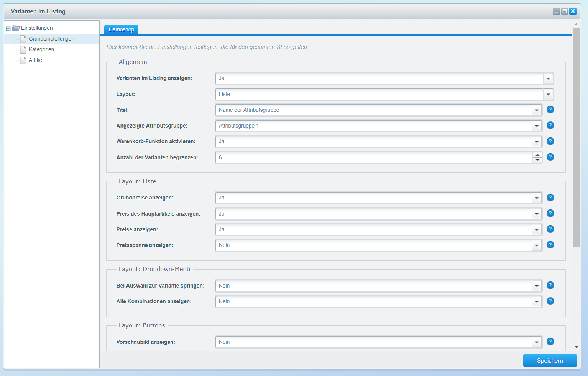This screenshot has width=588, height=376.
Task: Click the Layout field showing Liste
Action: [x=379, y=94]
